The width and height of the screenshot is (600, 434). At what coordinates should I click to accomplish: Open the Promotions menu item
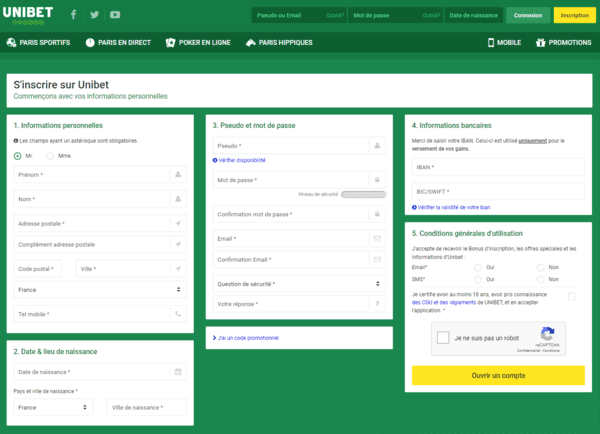pyautogui.click(x=564, y=42)
